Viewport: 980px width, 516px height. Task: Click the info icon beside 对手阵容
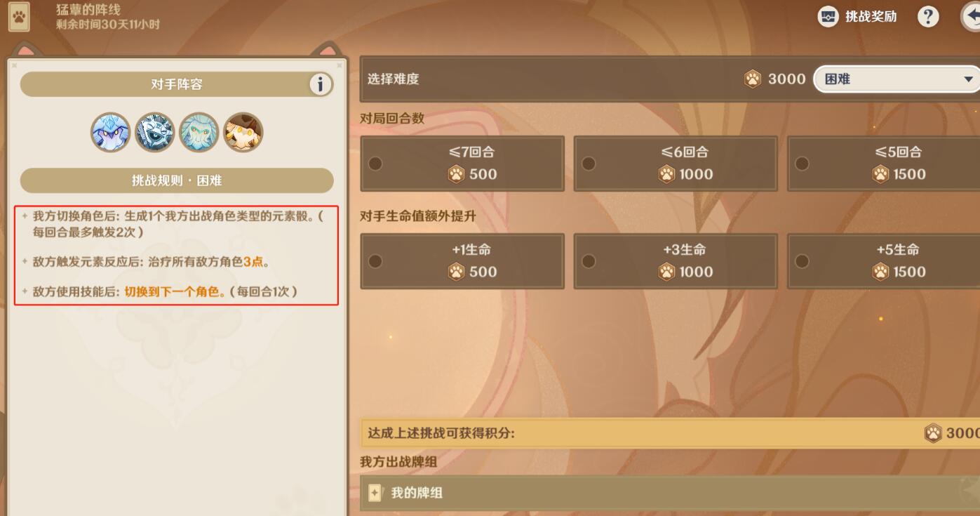point(321,84)
